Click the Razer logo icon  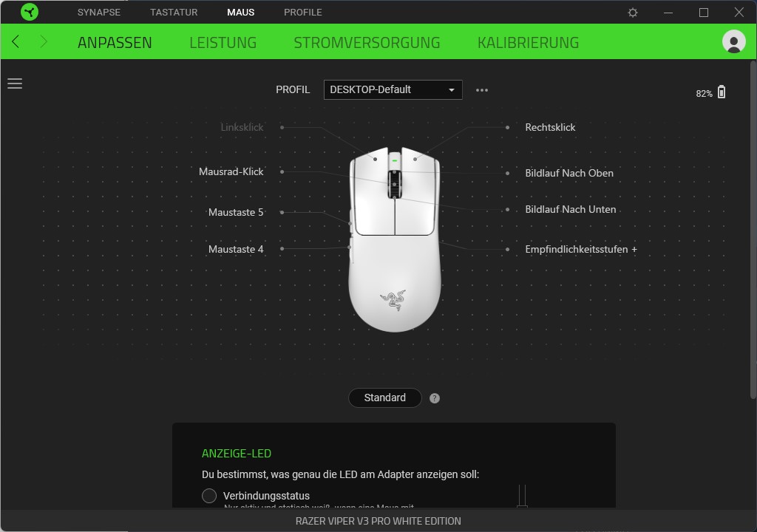click(30, 12)
